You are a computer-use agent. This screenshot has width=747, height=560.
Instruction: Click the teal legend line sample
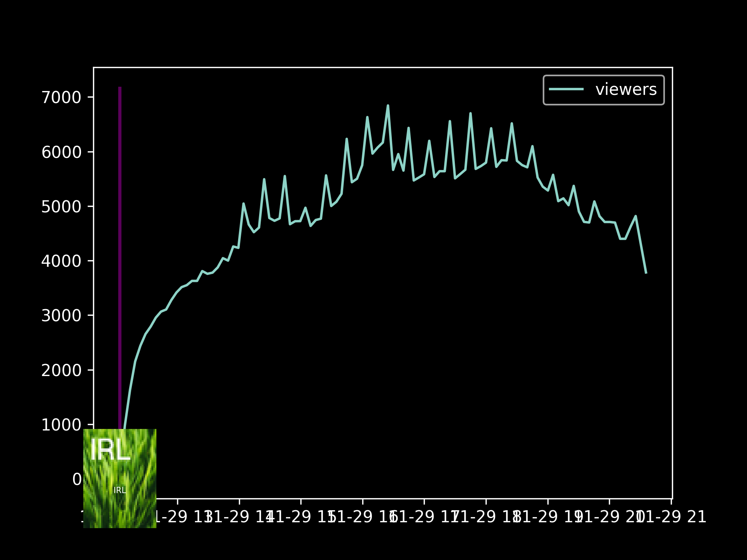click(566, 90)
